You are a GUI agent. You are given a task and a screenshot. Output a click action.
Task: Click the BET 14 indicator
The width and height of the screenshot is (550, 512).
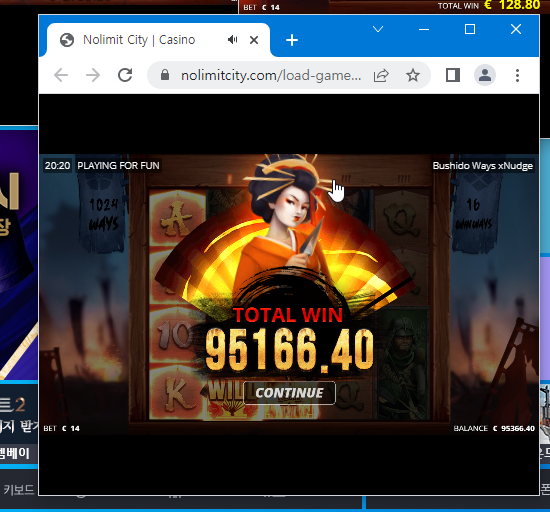point(62,428)
